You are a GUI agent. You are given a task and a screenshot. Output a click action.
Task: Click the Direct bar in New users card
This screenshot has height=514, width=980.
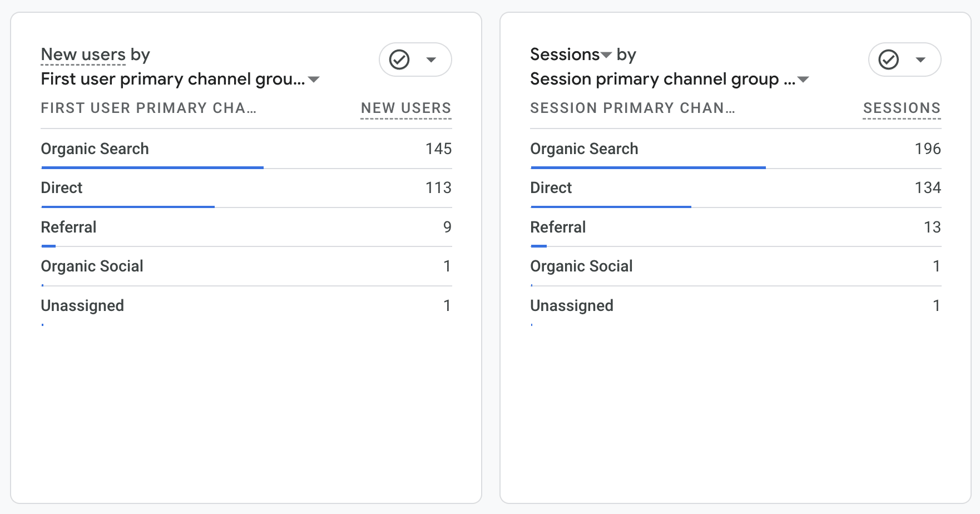point(128,207)
